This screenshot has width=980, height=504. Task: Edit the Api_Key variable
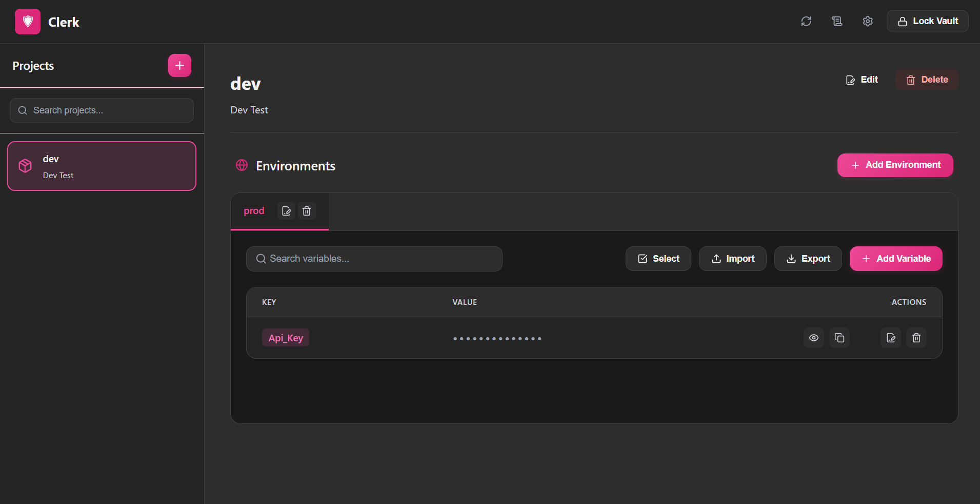pyautogui.click(x=891, y=338)
